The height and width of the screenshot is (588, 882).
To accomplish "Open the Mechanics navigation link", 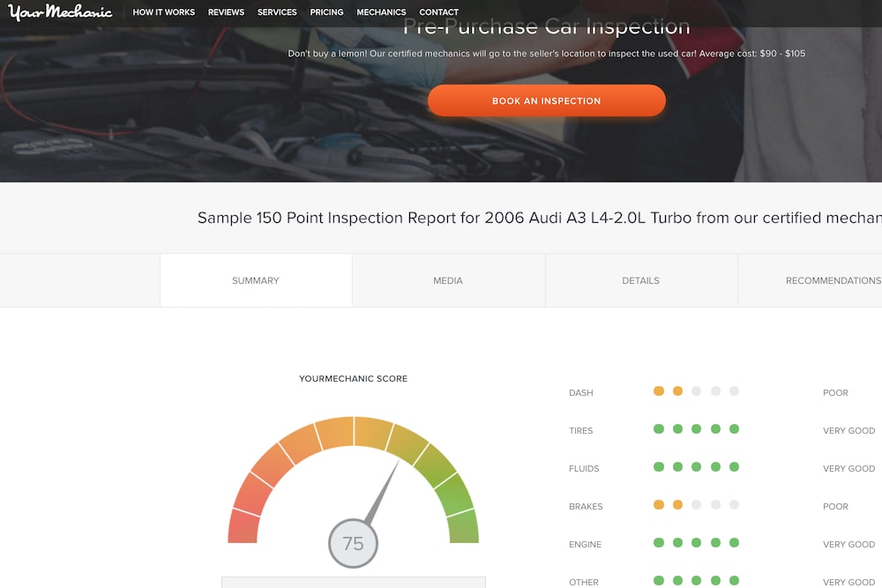I will coord(381,11).
